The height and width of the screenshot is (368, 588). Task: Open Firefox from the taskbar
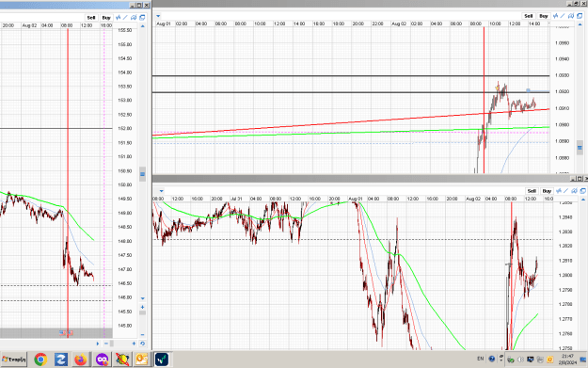pyautogui.click(x=81, y=360)
